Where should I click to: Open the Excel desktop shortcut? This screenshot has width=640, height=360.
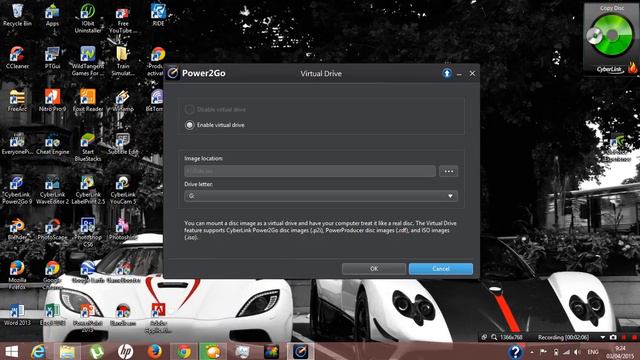(x=52, y=314)
